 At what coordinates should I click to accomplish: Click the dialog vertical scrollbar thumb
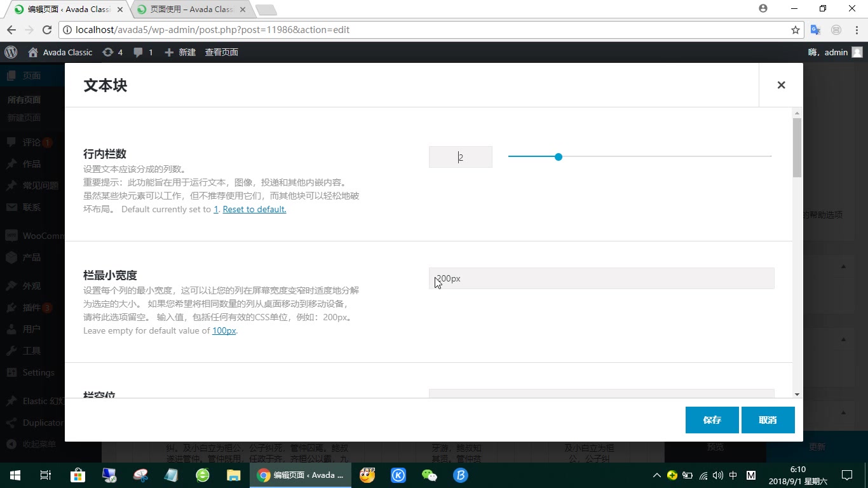point(797,147)
